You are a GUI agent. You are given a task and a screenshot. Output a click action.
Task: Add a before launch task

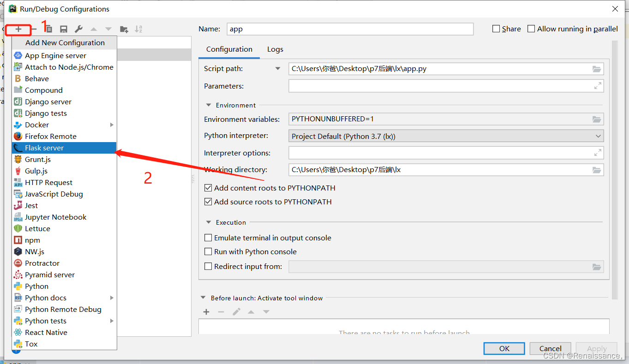(x=206, y=312)
